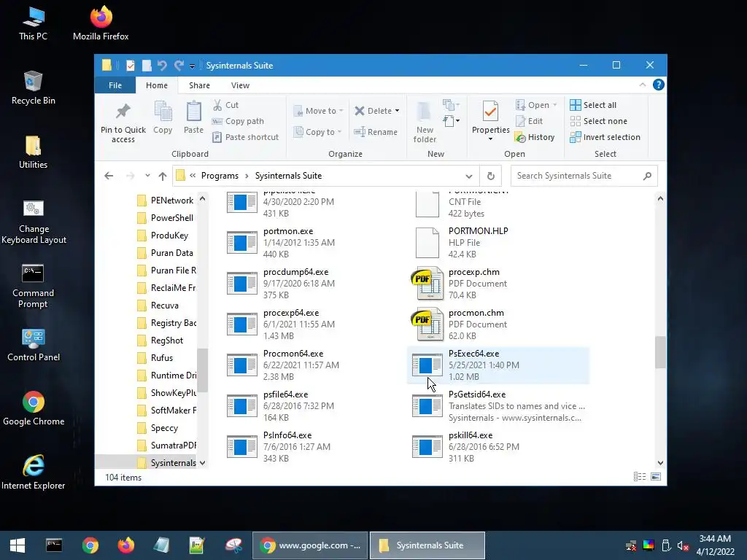Open the Move to dropdown

point(318,111)
